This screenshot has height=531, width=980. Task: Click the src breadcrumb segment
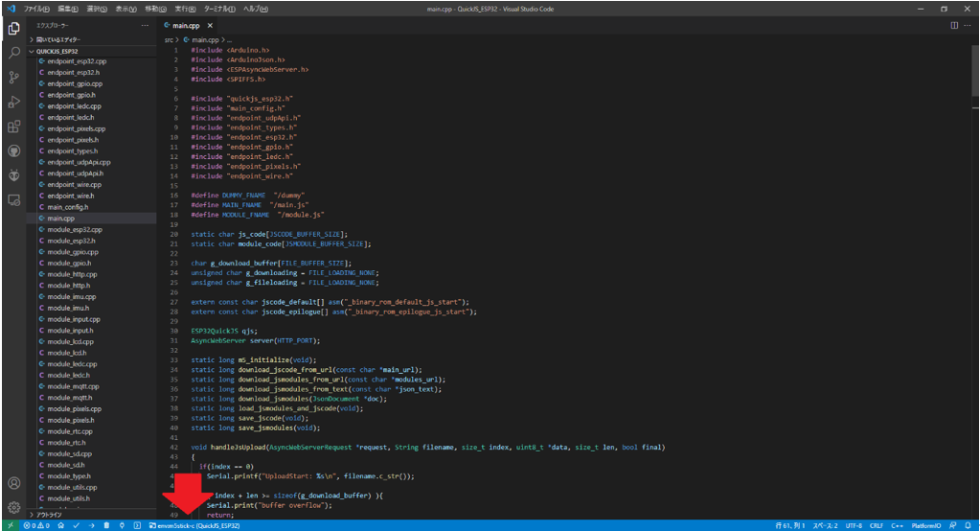169,40
